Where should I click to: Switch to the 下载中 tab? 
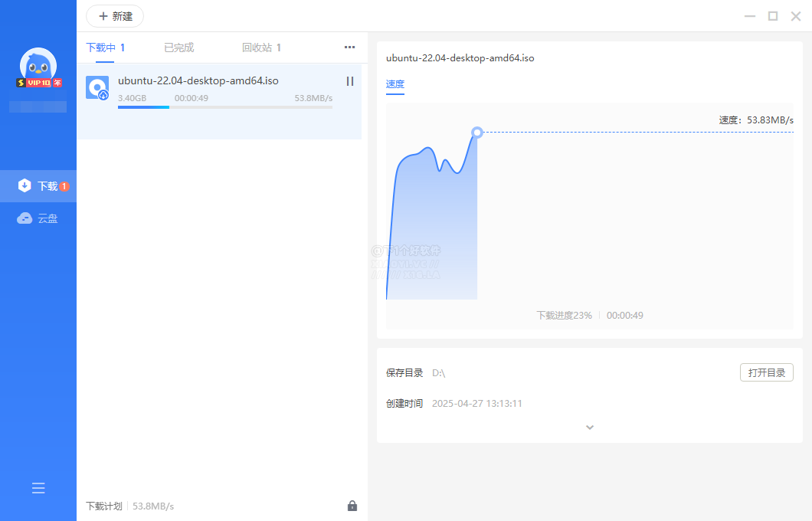coord(105,48)
